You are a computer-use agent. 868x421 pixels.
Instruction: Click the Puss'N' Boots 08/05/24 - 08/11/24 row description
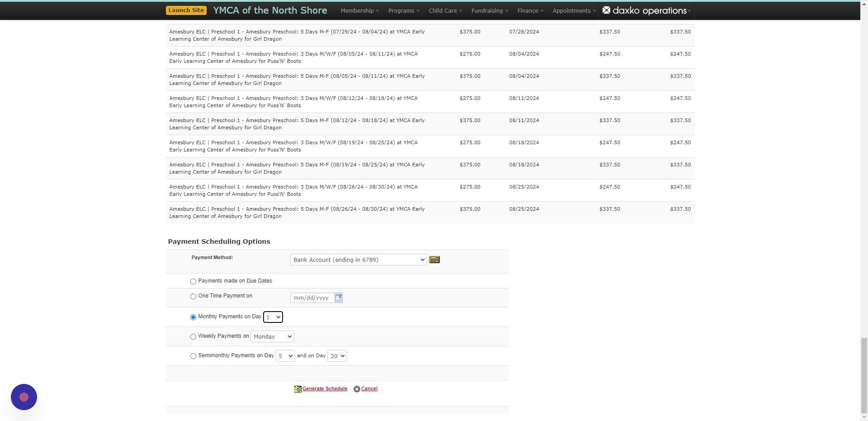pos(293,57)
